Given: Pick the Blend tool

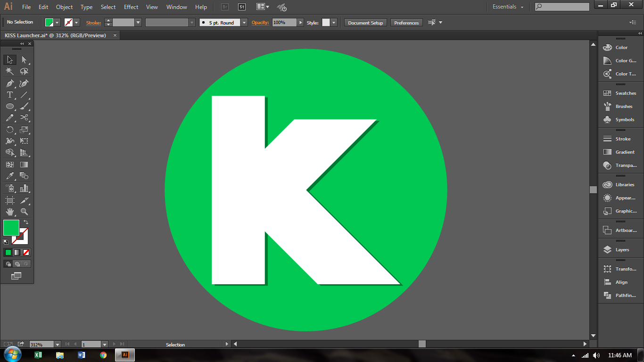Looking at the screenshot, I should click(x=24, y=176).
